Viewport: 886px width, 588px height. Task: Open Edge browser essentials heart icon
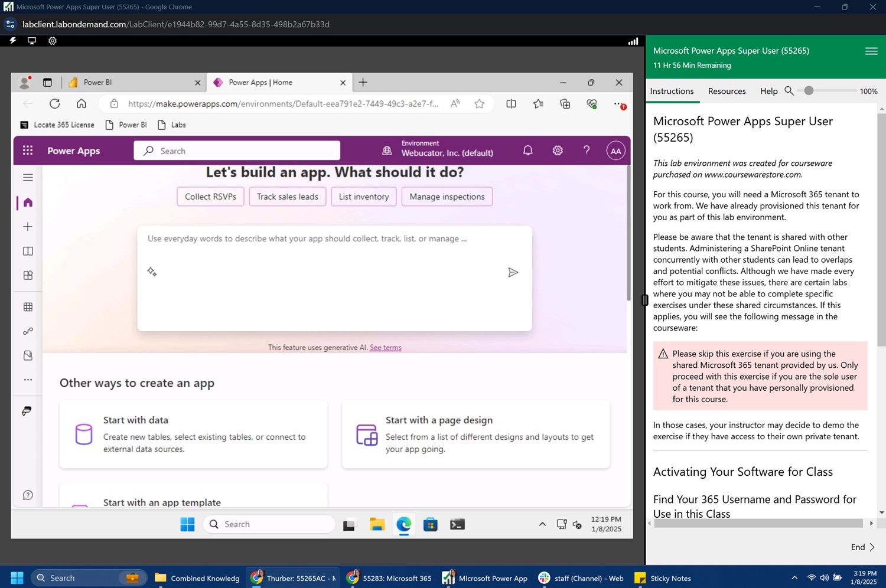[592, 103]
